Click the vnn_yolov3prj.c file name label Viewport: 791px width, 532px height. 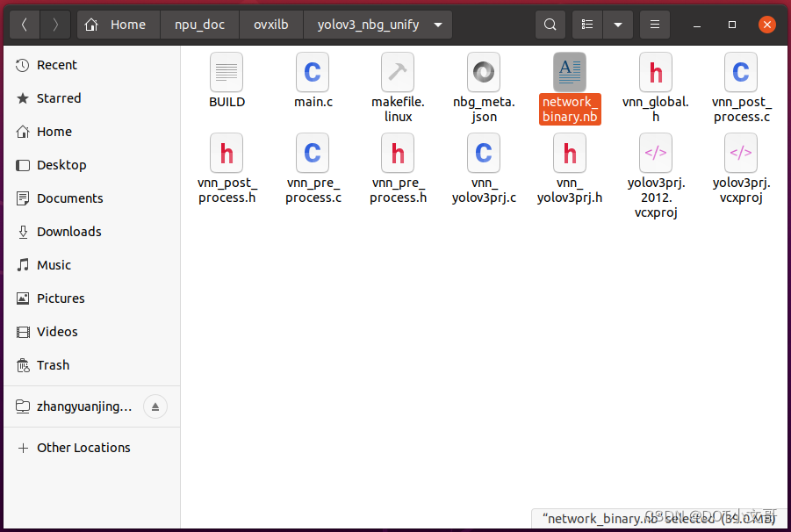click(x=484, y=191)
